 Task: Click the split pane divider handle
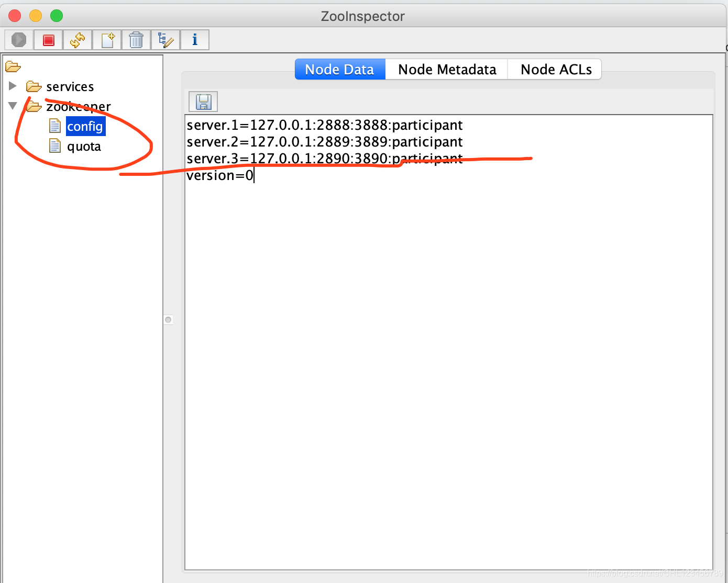(168, 320)
